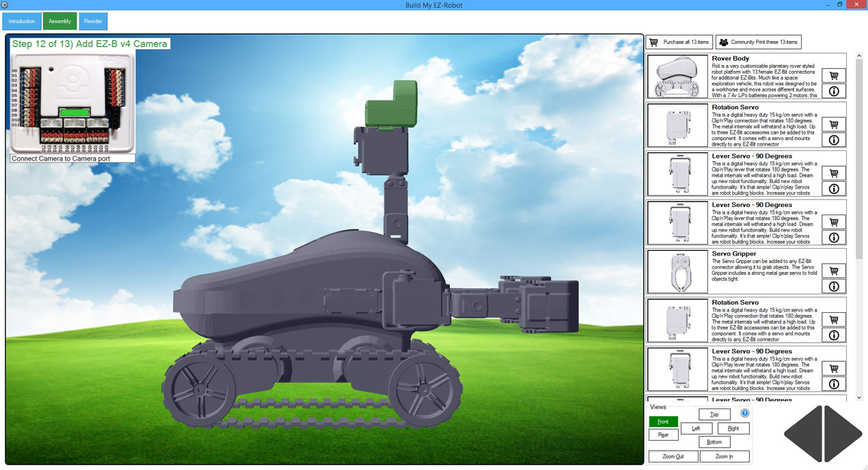Show info for the third Lever Servo
Viewport: 868px width, 470px height.
coord(834,384)
